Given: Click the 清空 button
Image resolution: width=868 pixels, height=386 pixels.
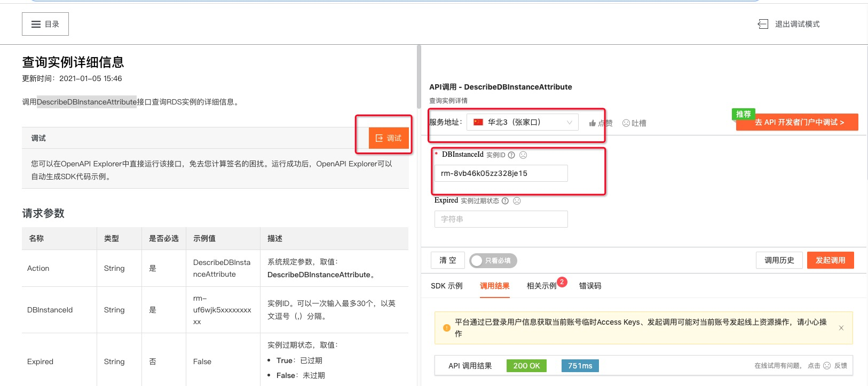Looking at the screenshot, I should click(448, 260).
